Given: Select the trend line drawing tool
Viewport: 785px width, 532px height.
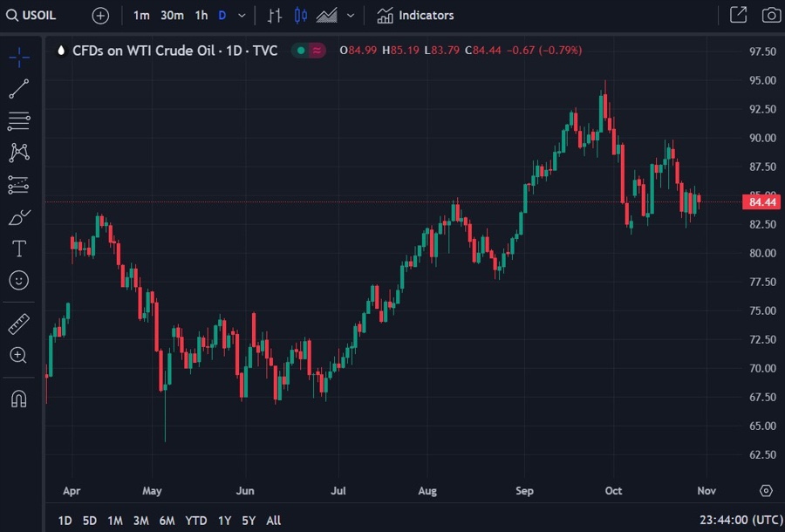Looking at the screenshot, I should [18, 89].
